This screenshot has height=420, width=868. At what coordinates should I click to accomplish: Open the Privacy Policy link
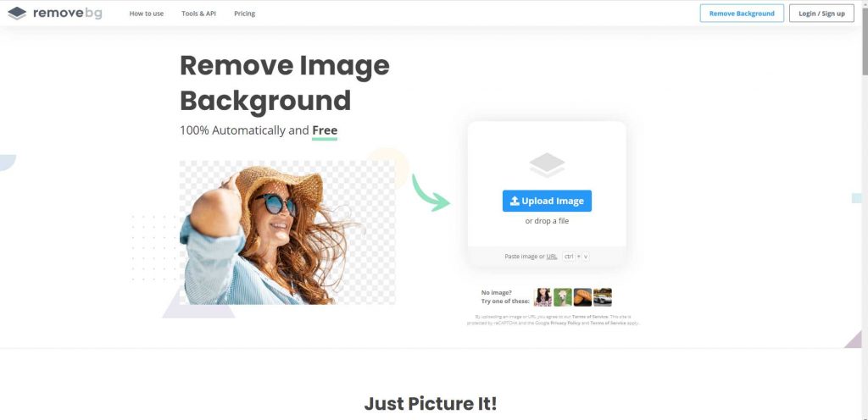coord(565,323)
